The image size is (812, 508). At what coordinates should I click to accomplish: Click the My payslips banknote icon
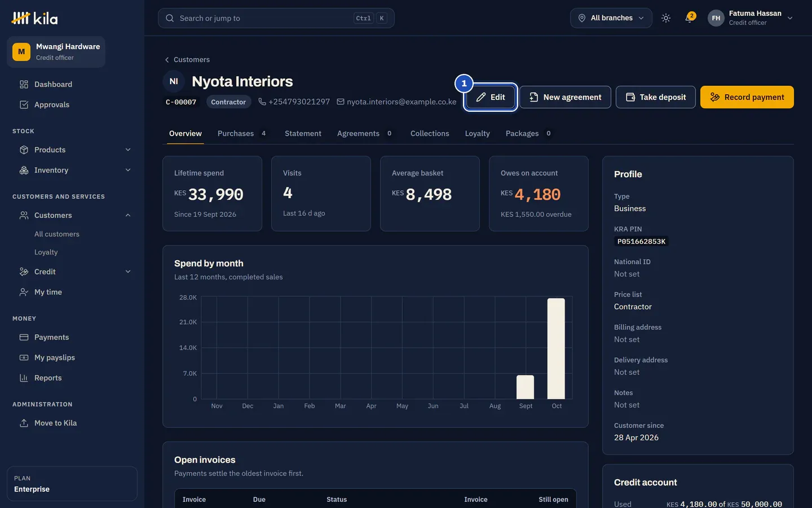point(24,358)
